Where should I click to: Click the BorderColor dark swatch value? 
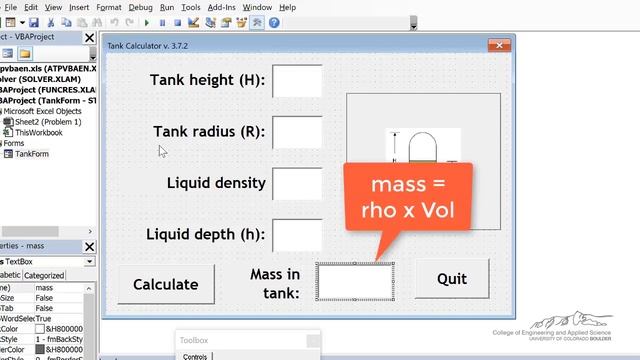pos(59,350)
